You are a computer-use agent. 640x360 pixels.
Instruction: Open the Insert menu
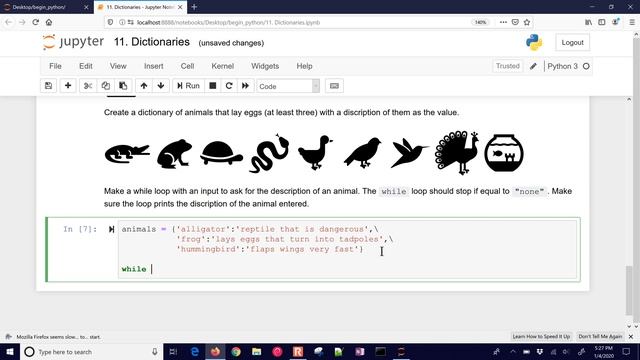click(x=153, y=66)
